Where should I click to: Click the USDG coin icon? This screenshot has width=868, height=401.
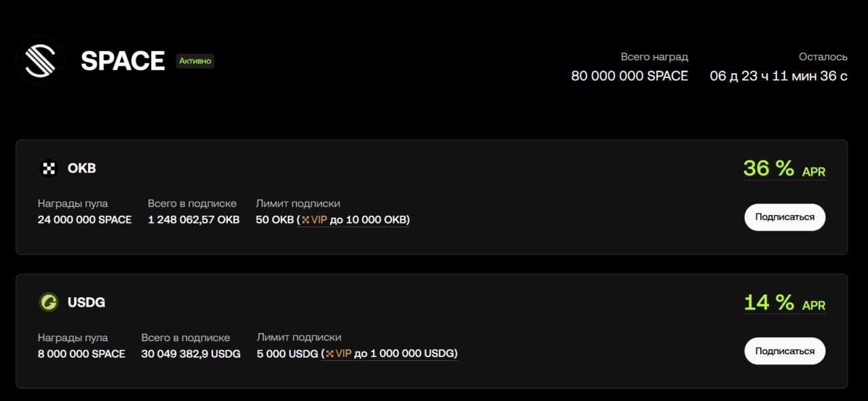(x=49, y=302)
